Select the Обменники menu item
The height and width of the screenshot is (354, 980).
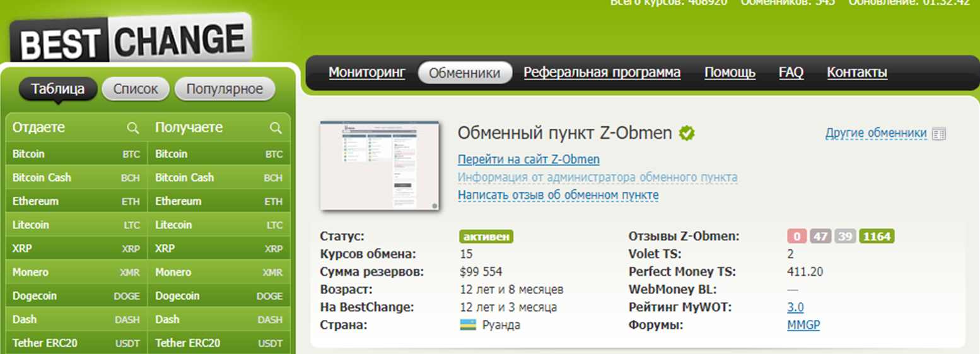(x=465, y=73)
